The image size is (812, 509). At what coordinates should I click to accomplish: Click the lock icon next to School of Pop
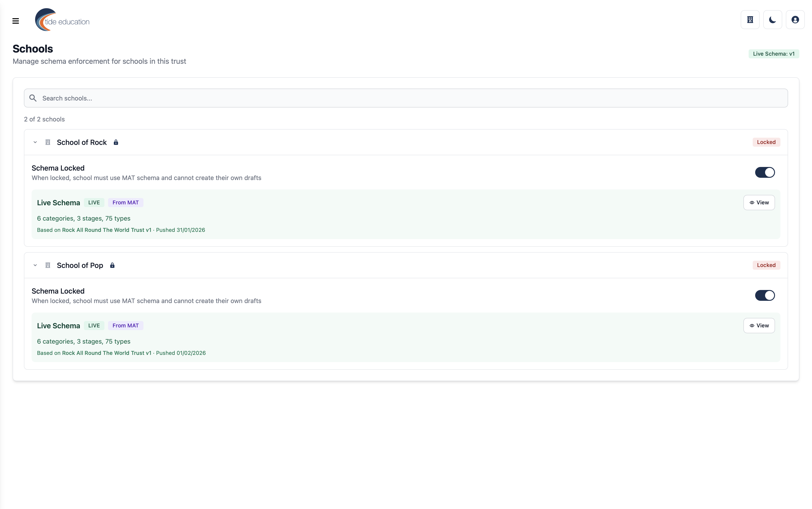112,265
